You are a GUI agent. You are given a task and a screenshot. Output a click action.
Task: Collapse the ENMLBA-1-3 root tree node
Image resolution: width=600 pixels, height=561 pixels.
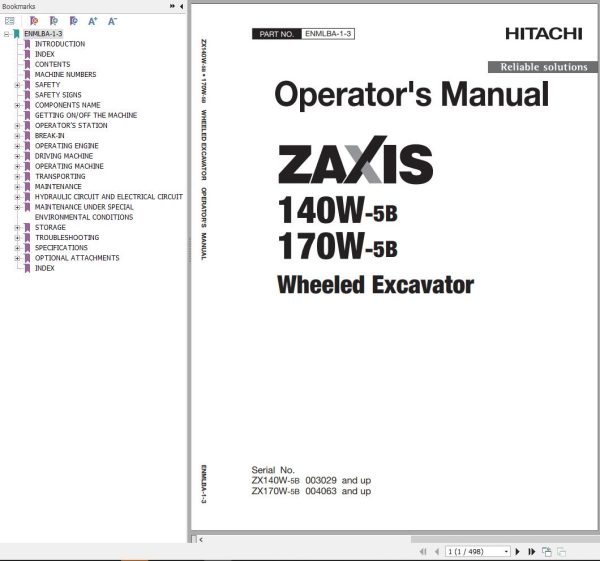6,34
